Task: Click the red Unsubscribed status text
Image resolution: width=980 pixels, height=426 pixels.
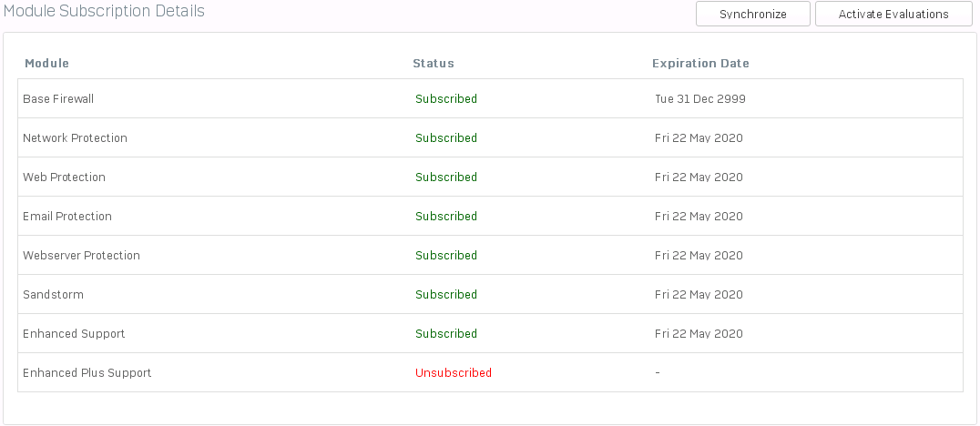Action: [x=454, y=373]
